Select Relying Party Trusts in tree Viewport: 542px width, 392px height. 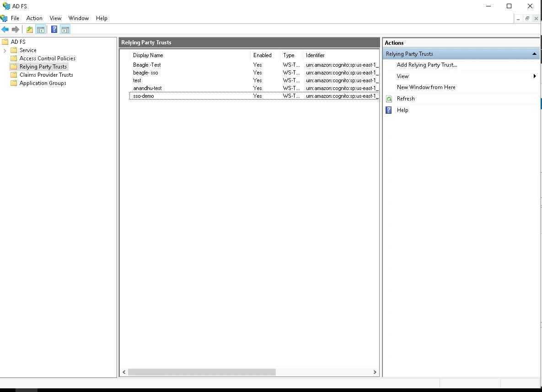[43, 67]
